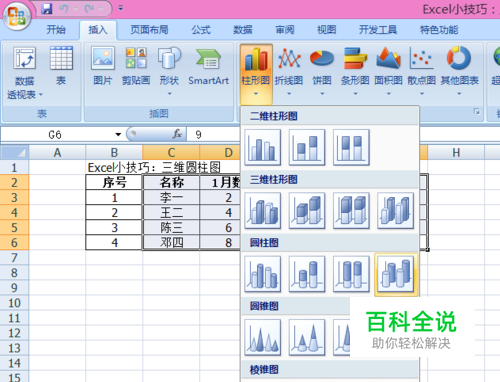Click the 序号 header cell
Image resolution: width=500 pixels, height=382 pixels.
pos(114,183)
